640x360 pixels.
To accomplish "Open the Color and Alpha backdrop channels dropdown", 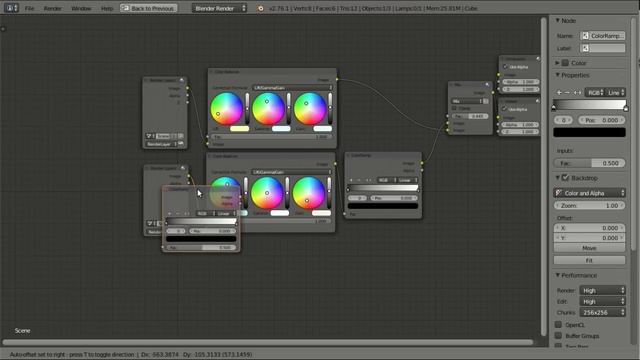I will [589, 193].
